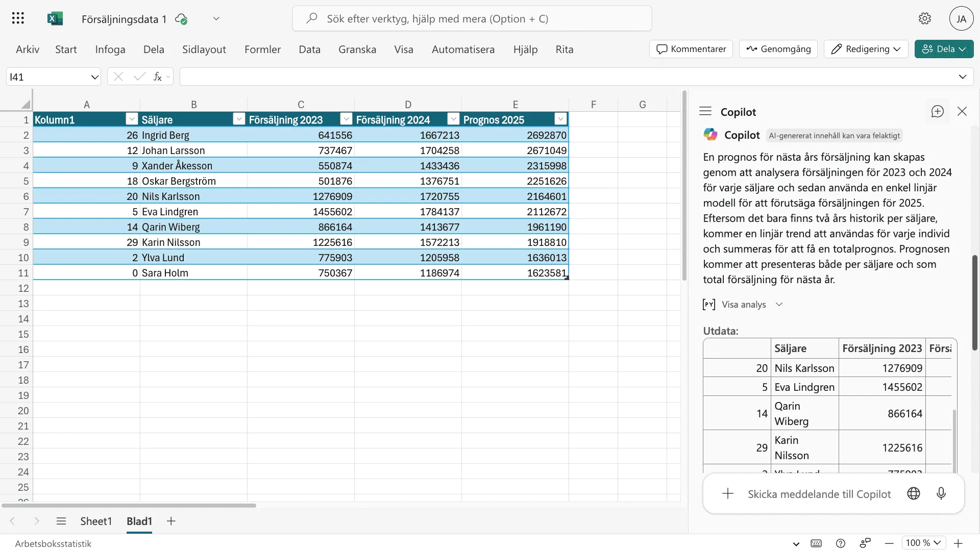Click the Försäljningsdata 1 file name

pyautogui.click(x=124, y=19)
